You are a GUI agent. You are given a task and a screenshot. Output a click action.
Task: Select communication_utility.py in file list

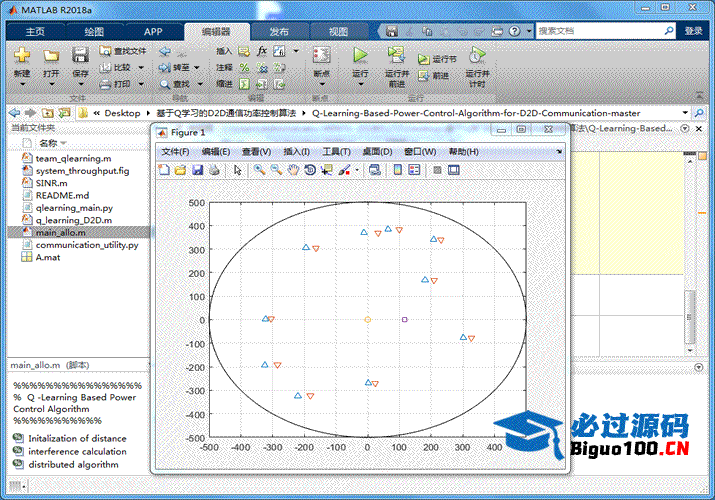tap(87, 245)
